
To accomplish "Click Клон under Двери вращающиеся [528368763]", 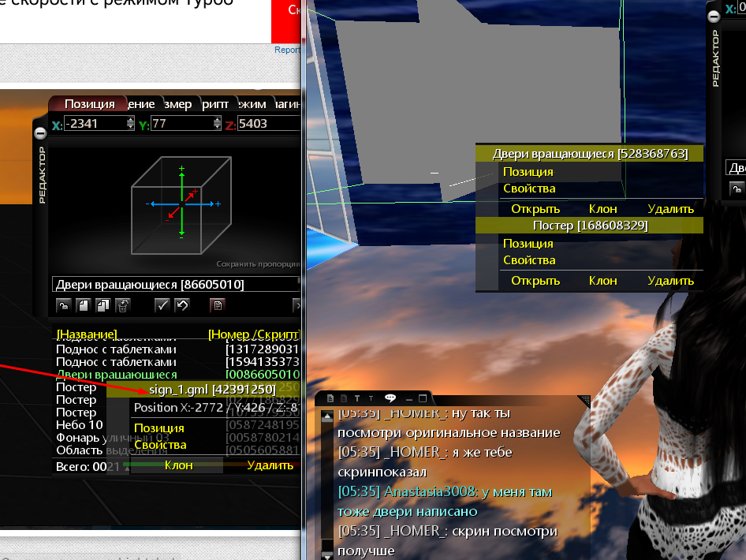I will pyautogui.click(x=603, y=209).
